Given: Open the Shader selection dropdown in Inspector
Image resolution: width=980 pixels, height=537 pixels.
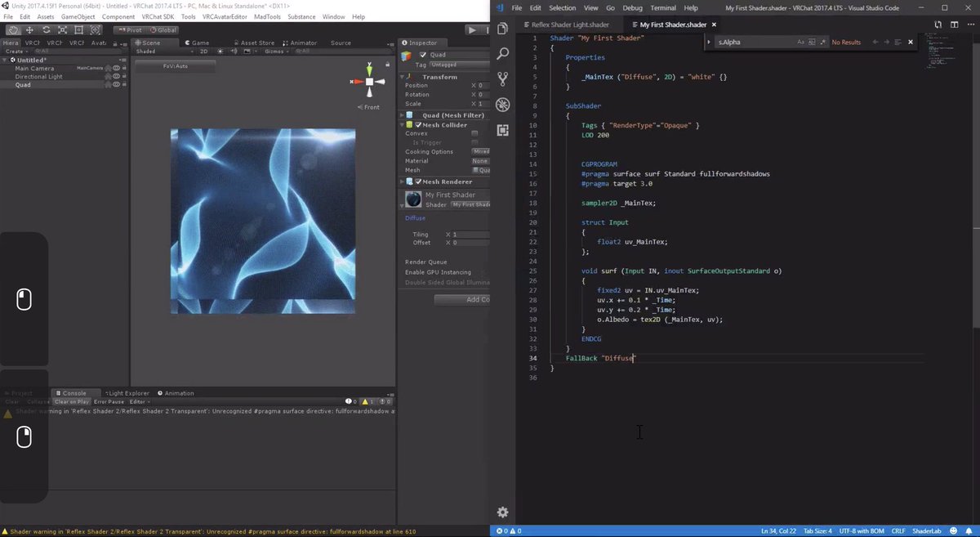Looking at the screenshot, I should click(x=471, y=204).
